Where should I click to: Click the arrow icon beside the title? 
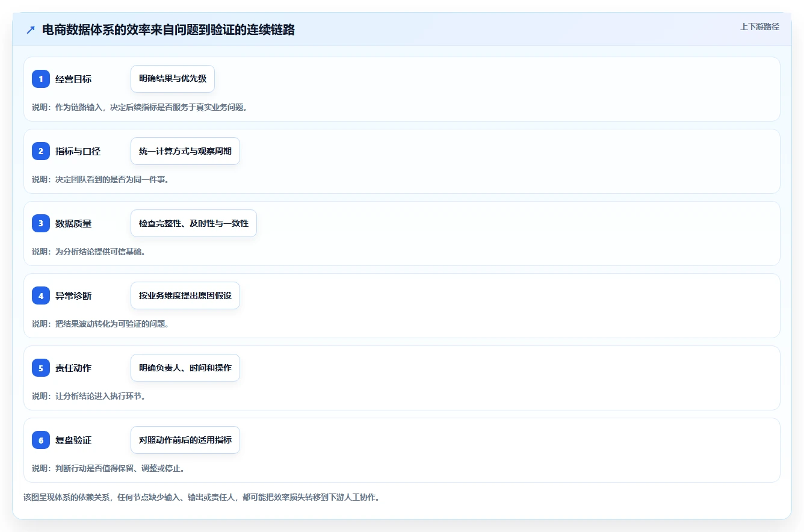[31, 30]
